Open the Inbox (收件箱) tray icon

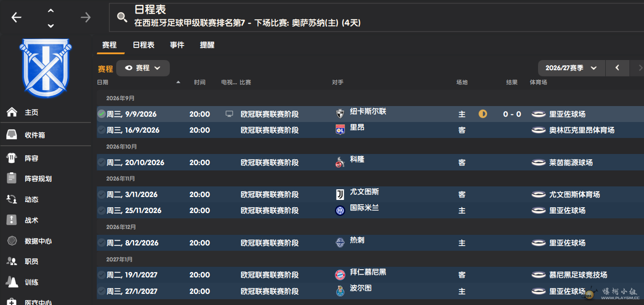pyautogui.click(x=12, y=135)
